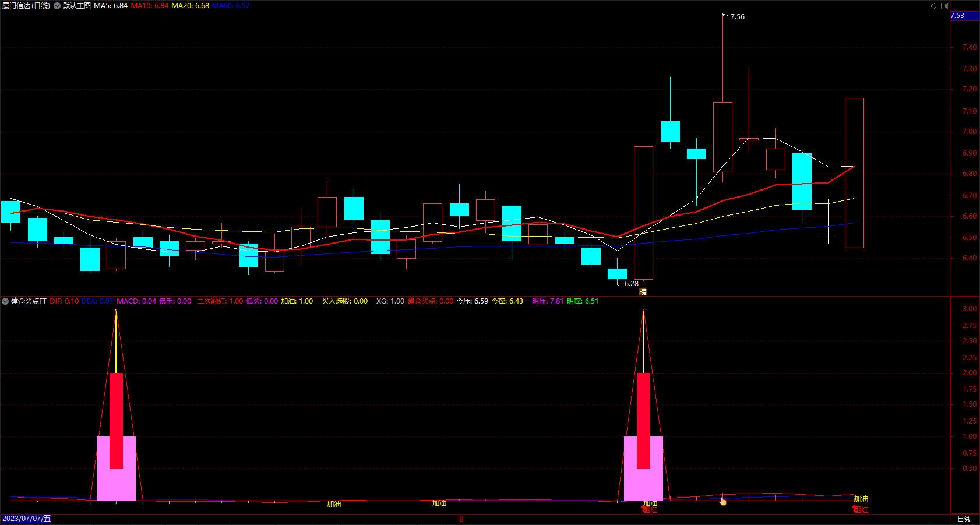Click the 明撑: 6.51 readout

coord(583,301)
